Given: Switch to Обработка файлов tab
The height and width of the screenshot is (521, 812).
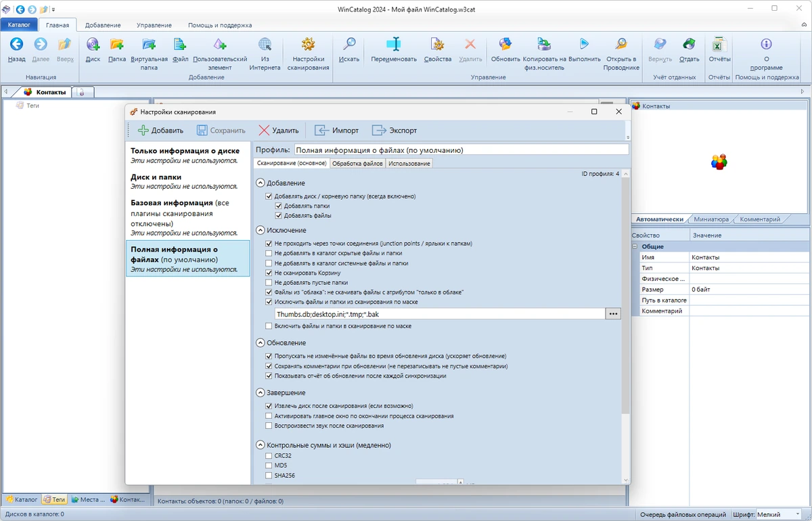Looking at the screenshot, I should (357, 164).
